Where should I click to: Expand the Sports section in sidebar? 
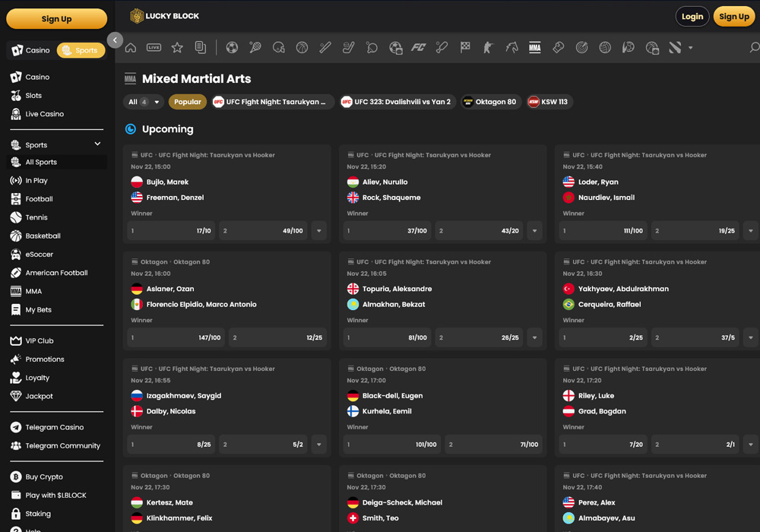(x=97, y=144)
